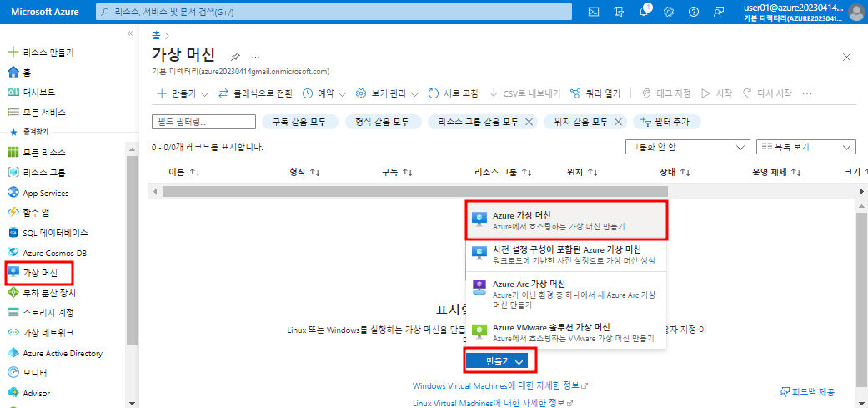The height and width of the screenshot is (408, 868).
Task: Open directory and subscription filter icon
Action: 619,12
